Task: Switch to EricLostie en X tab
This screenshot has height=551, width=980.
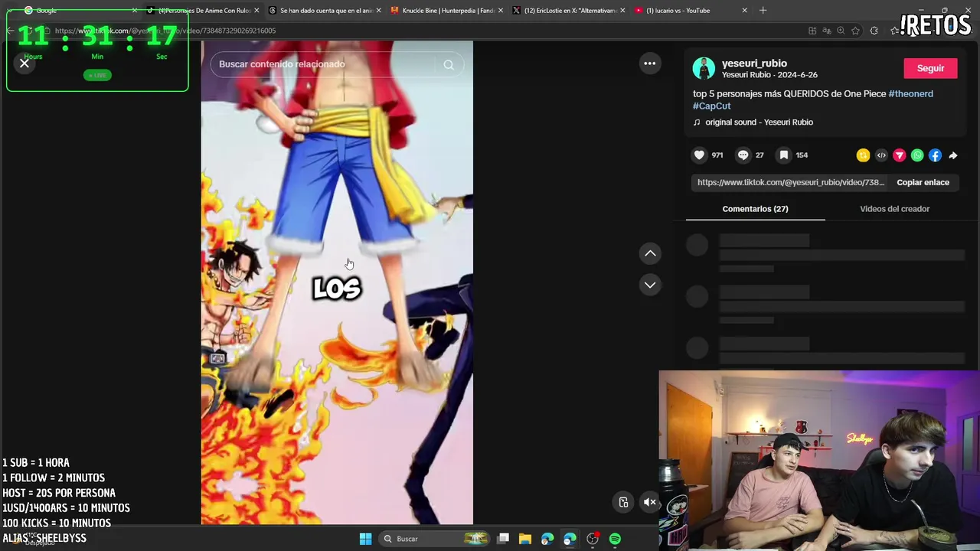Action: pos(570,10)
